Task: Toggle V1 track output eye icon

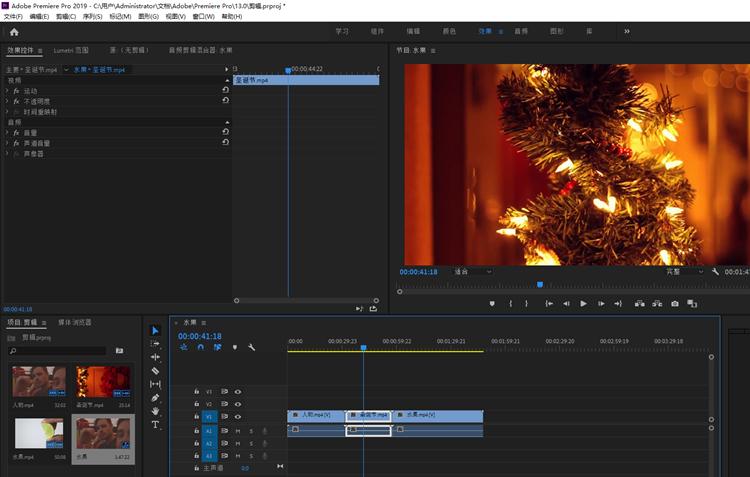Action: click(238, 416)
